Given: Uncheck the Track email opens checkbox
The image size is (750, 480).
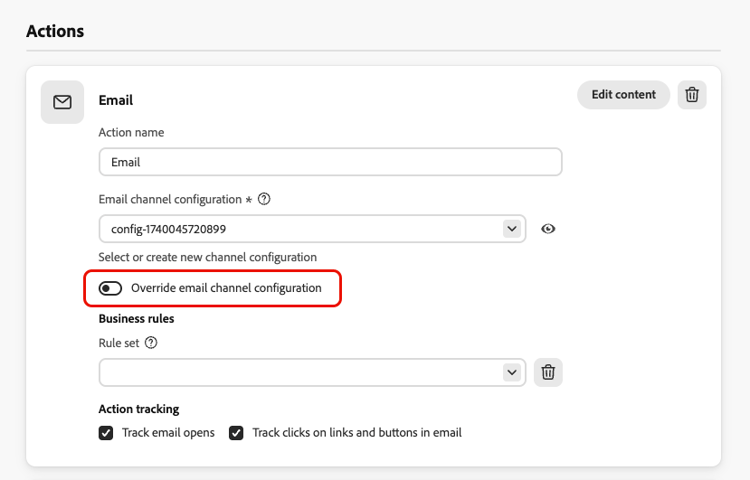Looking at the screenshot, I should click(106, 433).
